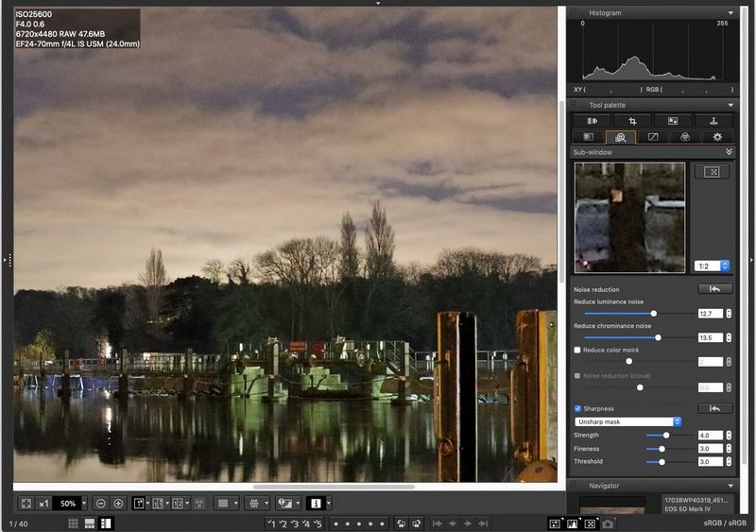Rotate image left icon in bottom bar
The width and height of the screenshot is (756, 532).
[x=401, y=523]
